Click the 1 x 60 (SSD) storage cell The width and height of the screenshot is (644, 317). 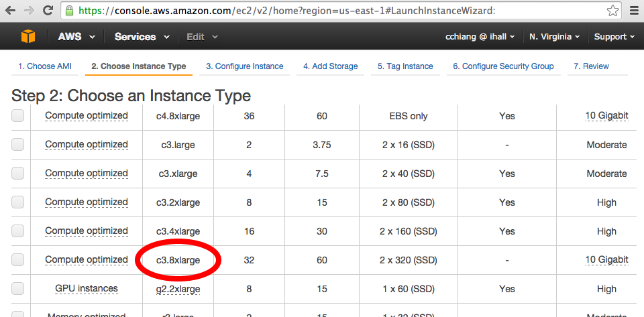(409, 289)
